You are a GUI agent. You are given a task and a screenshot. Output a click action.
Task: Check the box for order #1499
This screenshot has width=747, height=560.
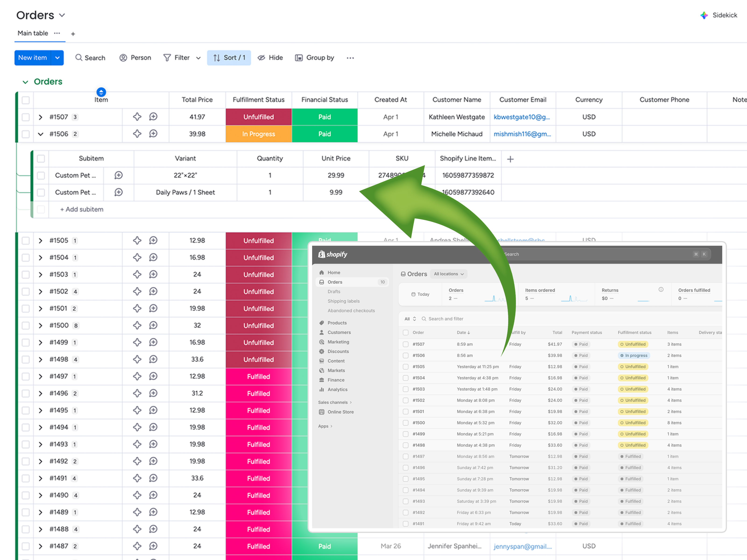[26, 343]
